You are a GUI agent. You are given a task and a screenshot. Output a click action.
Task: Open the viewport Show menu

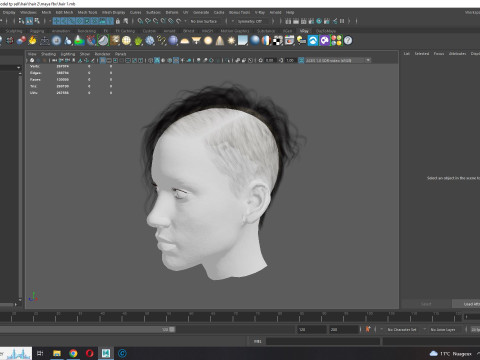tap(85, 54)
